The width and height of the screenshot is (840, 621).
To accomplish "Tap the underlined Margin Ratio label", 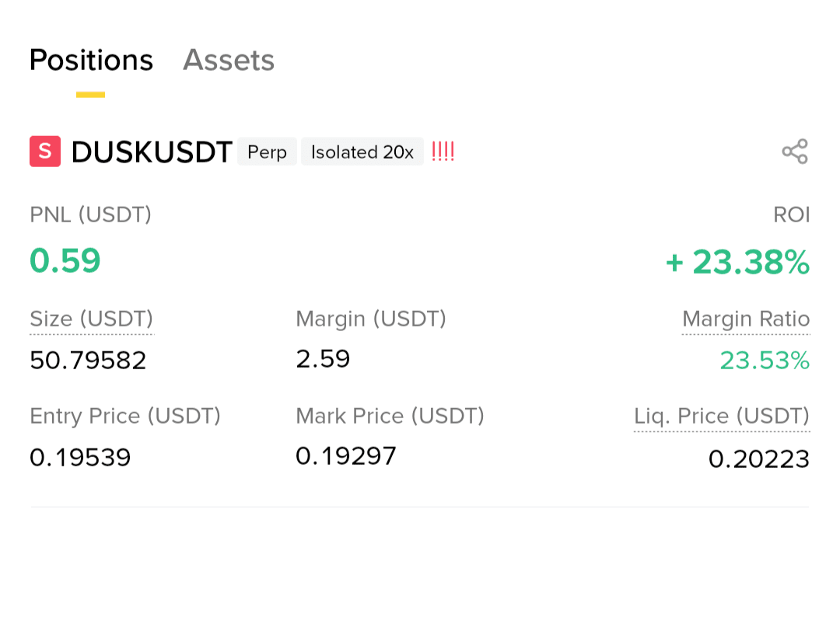I will [x=745, y=319].
